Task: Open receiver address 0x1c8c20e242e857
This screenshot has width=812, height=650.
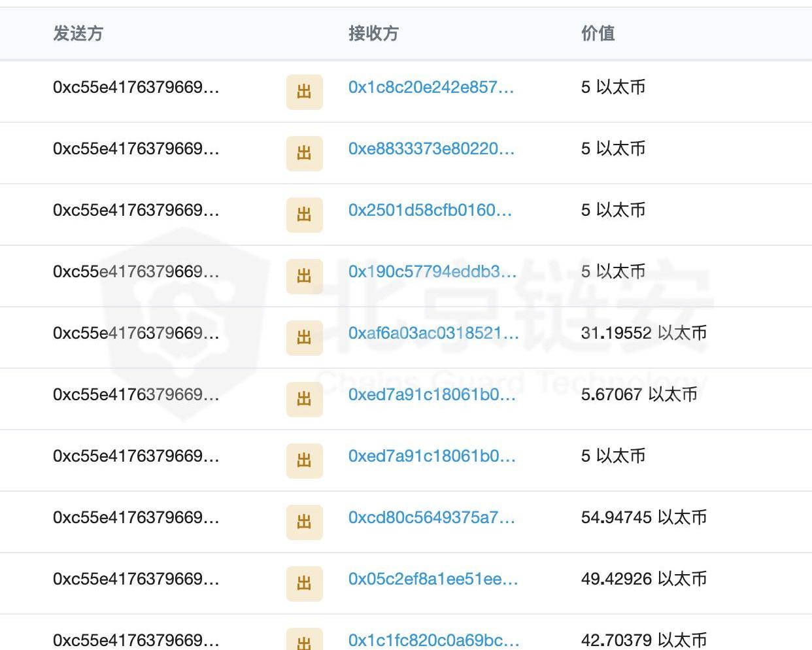Action: click(x=431, y=87)
